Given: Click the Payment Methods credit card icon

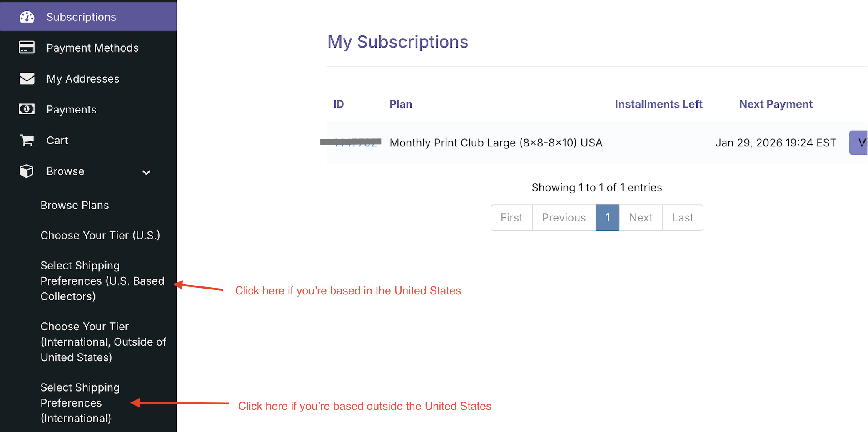Looking at the screenshot, I should (27, 48).
